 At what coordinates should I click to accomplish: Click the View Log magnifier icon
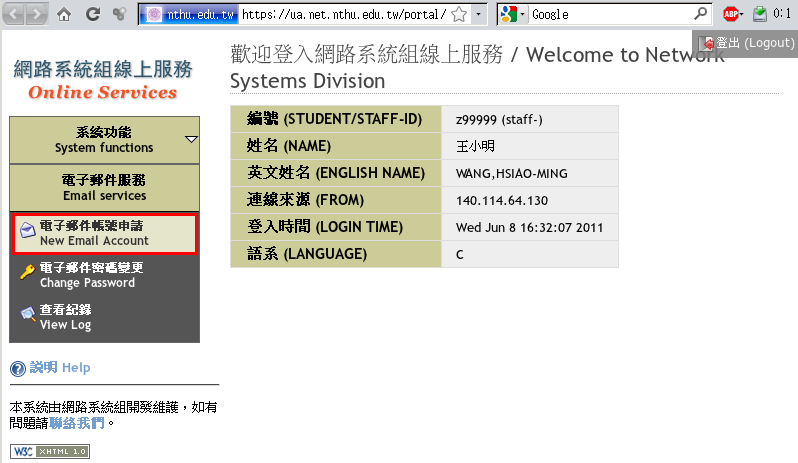(27, 316)
